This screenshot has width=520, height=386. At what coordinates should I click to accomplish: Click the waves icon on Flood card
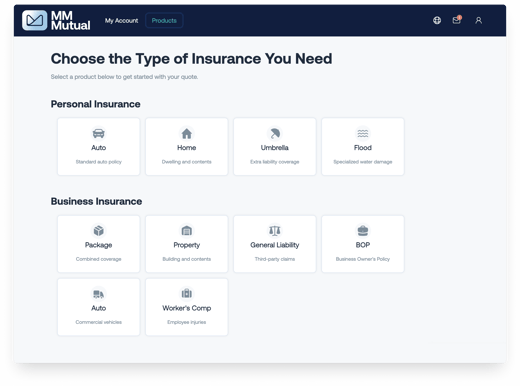tap(363, 133)
